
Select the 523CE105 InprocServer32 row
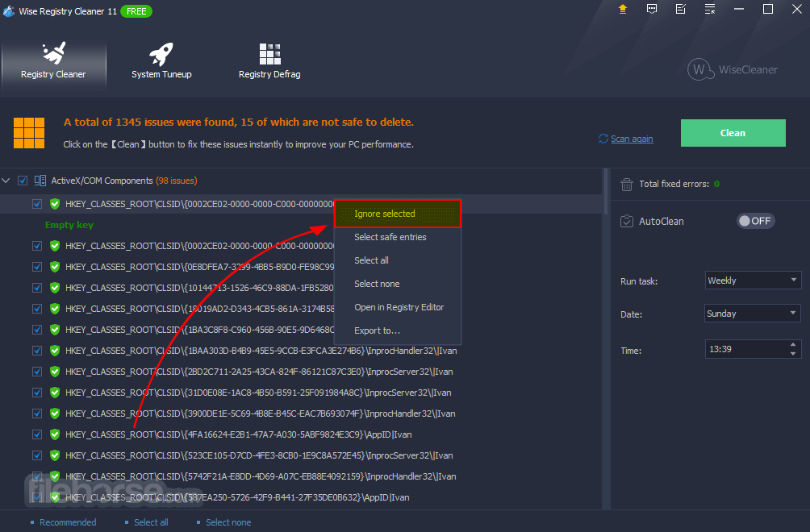pyautogui.click(x=303, y=455)
